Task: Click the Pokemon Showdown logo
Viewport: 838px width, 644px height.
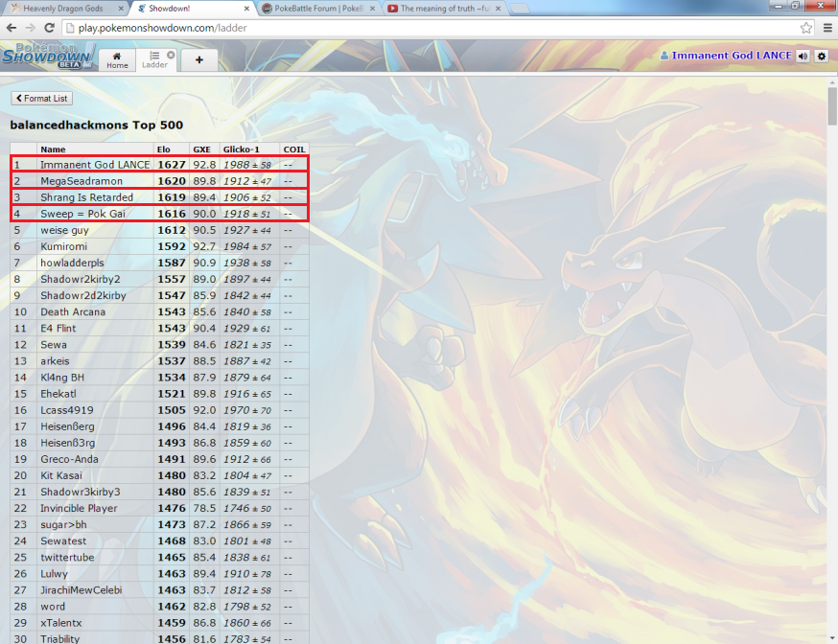Action: point(46,56)
